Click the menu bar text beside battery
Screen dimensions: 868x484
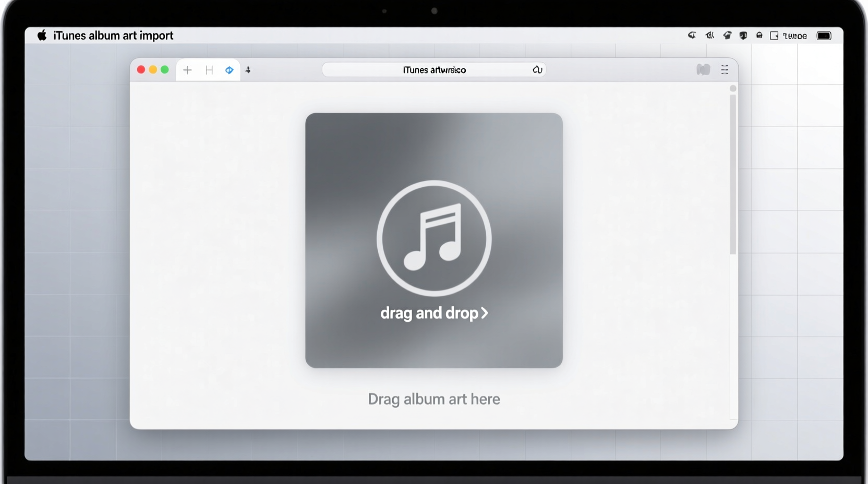pyautogui.click(x=795, y=36)
